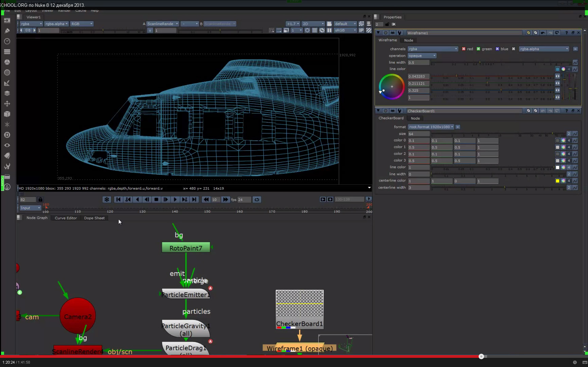Screen dimensions: 588x367
Task: Click the video progress bar playhead
Action: pyautogui.click(x=481, y=356)
